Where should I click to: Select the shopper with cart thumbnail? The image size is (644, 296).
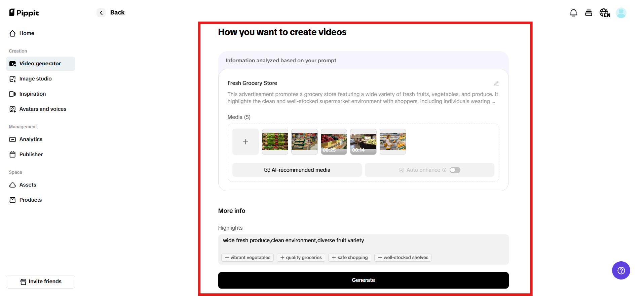pyautogui.click(x=393, y=142)
